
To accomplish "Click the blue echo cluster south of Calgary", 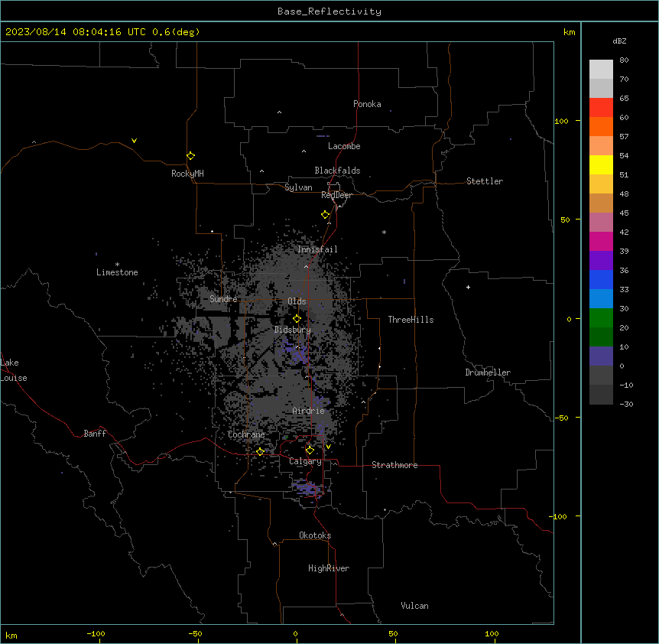I will click(x=309, y=488).
